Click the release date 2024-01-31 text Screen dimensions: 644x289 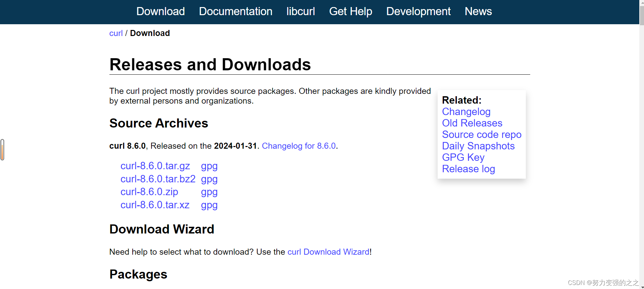235,146
